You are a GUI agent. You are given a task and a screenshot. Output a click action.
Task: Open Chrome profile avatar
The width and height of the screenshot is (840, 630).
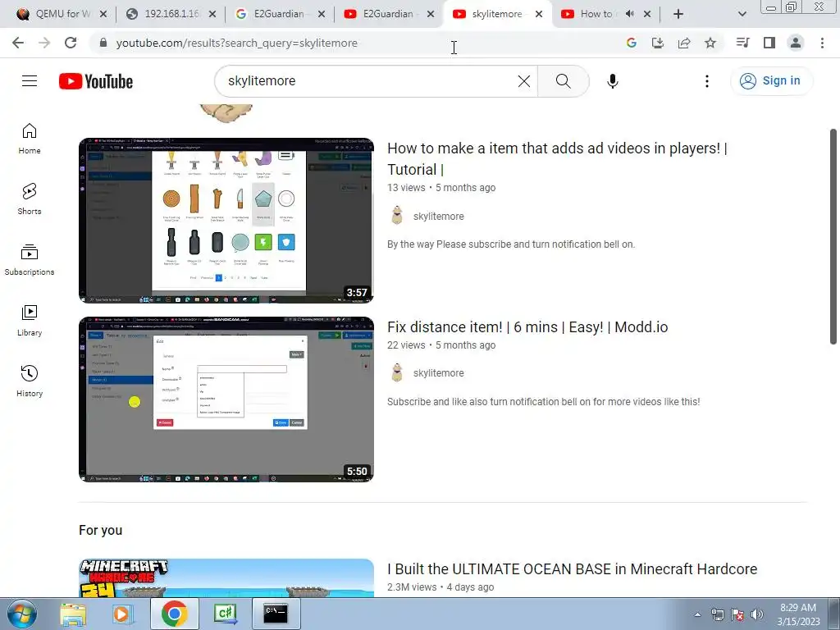[796, 43]
